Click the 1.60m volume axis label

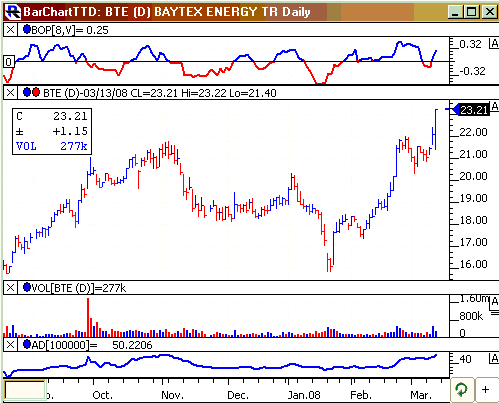coord(474,299)
